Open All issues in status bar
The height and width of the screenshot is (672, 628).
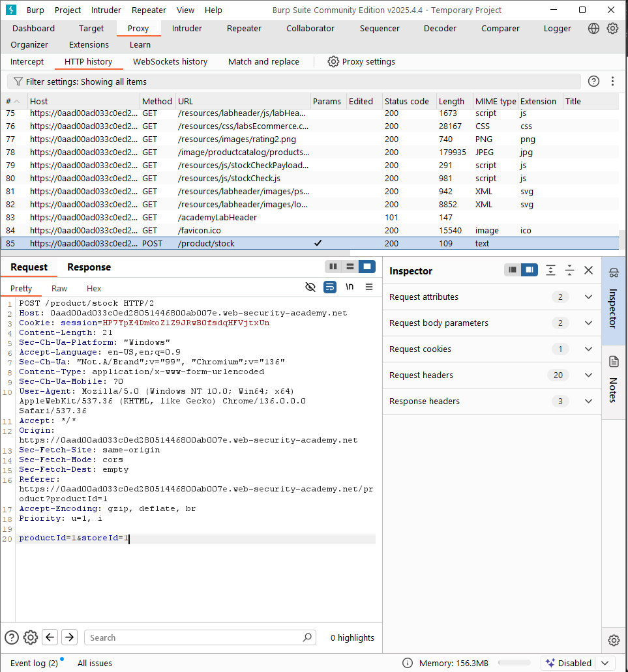[x=95, y=663]
